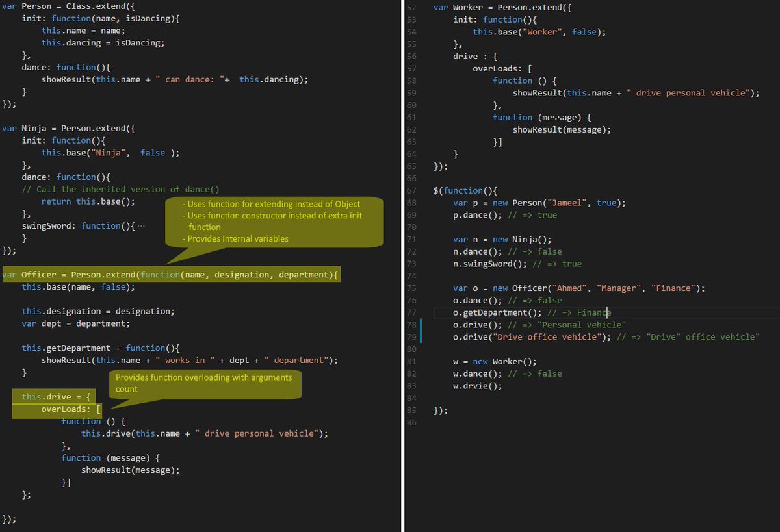Click the 'var Worker = Person.extend({' line
Screen dimensions: 780x532
pyautogui.click(x=501, y=7)
